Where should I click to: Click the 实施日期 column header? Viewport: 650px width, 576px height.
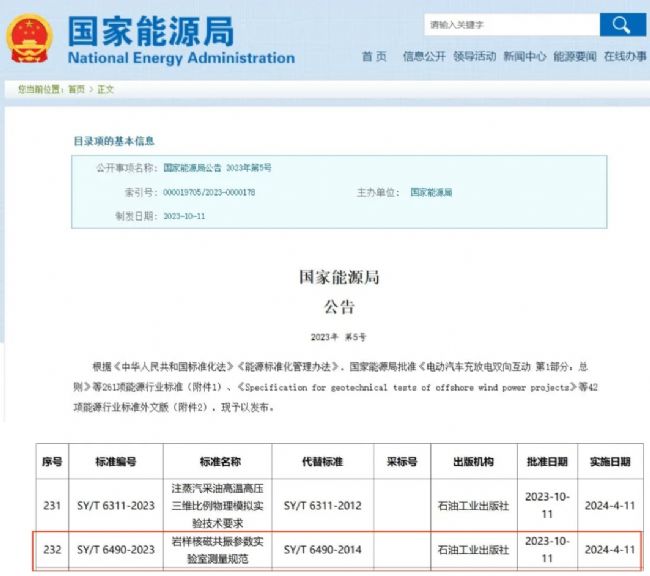click(608, 462)
